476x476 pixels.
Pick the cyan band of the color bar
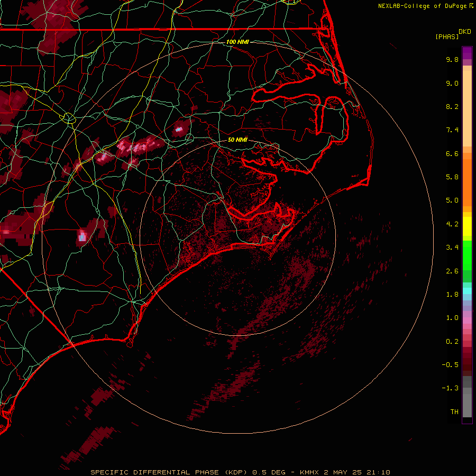467,290
